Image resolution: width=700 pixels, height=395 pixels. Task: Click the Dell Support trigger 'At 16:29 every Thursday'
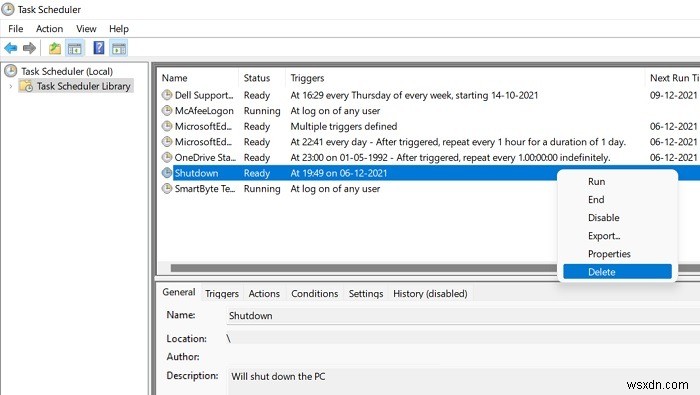[x=414, y=95]
